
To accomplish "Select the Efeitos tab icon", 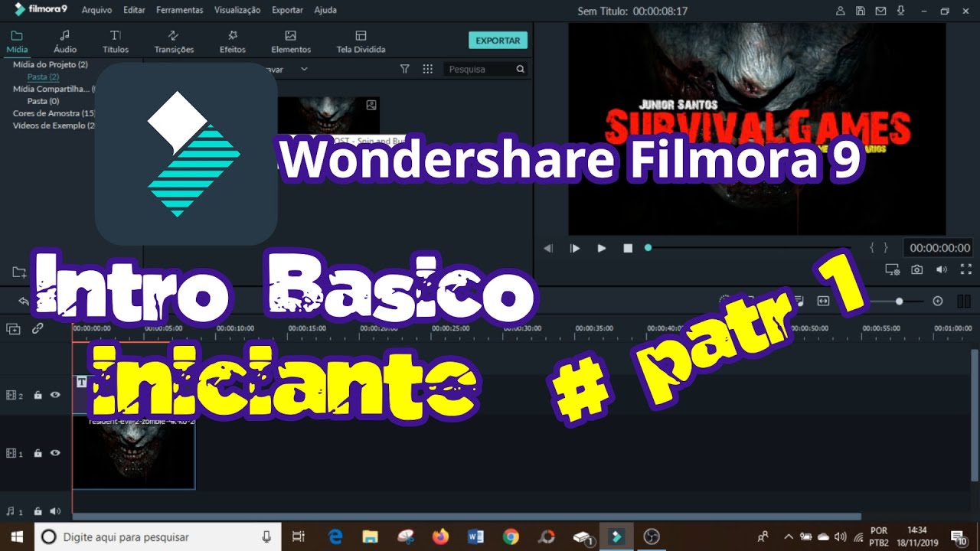I will [x=233, y=35].
